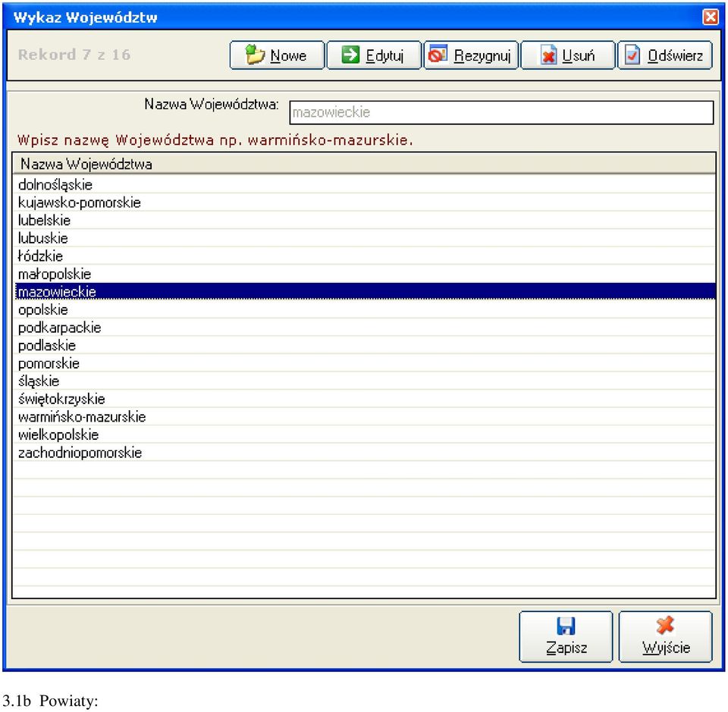Screen dimensions: 728x712
Task: Exit using the Wyjście label
Action: (x=666, y=648)
